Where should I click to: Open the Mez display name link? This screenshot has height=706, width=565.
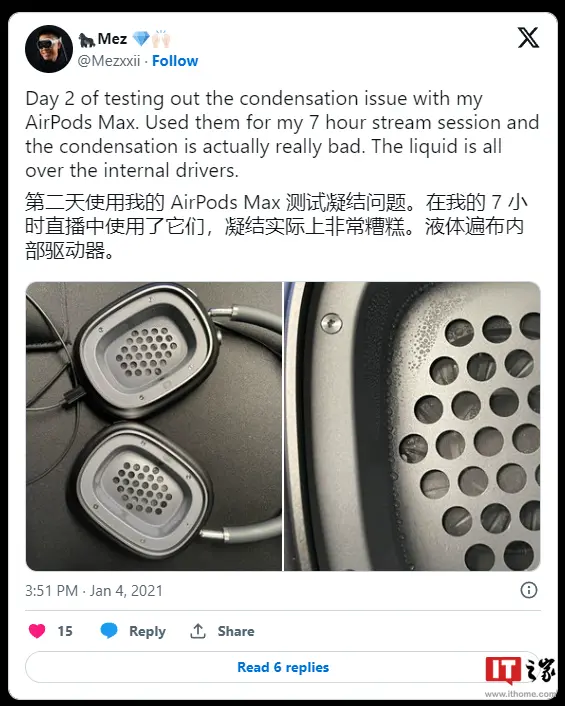112,39
